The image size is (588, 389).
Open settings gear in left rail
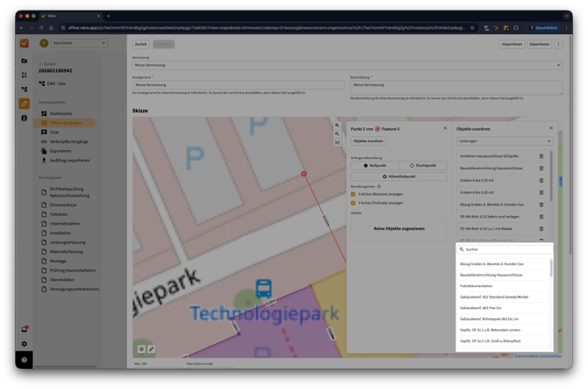24,343
